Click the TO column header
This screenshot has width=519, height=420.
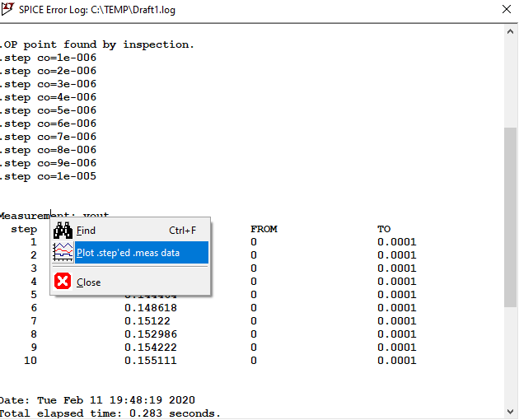(x=384, y=229)
